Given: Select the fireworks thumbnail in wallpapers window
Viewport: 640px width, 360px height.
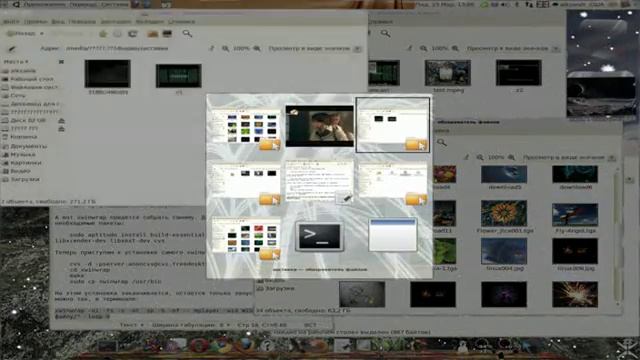Looking at the screenshot, I should click(x=575, y=294).
